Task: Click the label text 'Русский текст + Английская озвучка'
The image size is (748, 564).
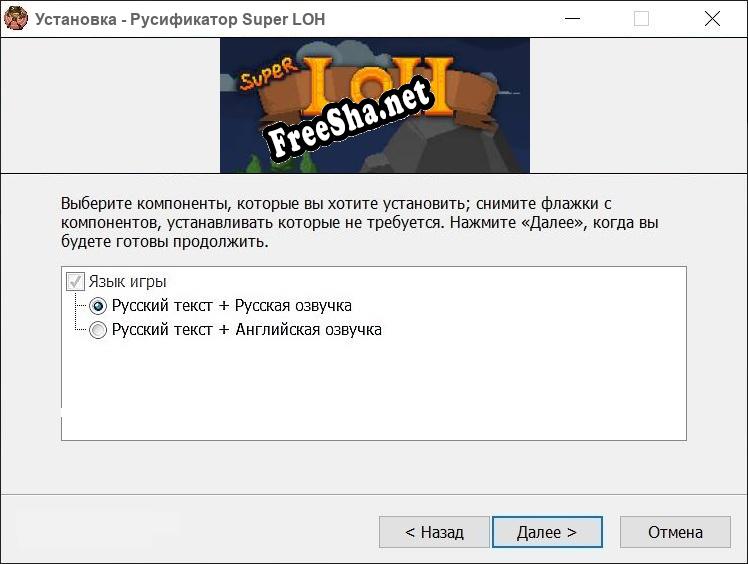Action: (x=247, y=329)
